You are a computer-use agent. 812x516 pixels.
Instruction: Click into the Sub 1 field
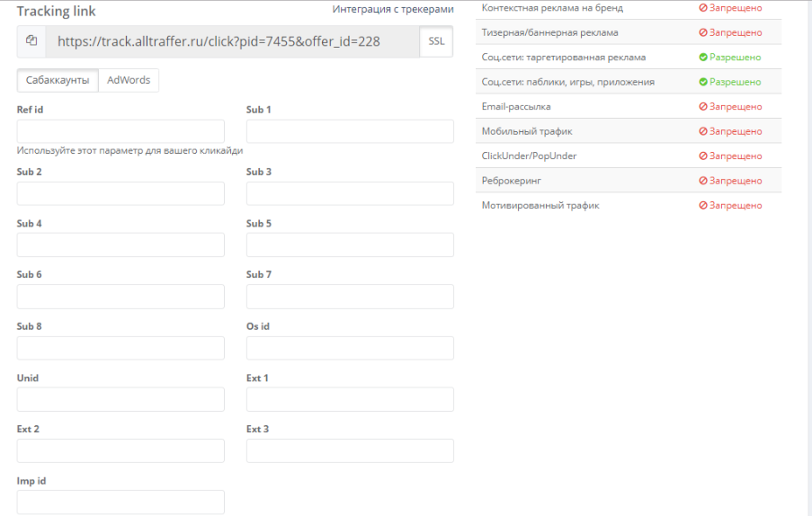(x=350, y=131)
